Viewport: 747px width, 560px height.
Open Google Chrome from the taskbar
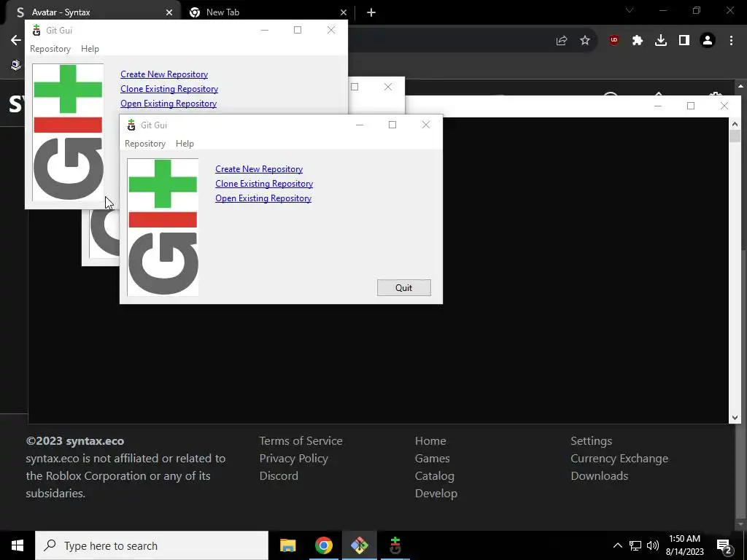[x=323, y=545]
